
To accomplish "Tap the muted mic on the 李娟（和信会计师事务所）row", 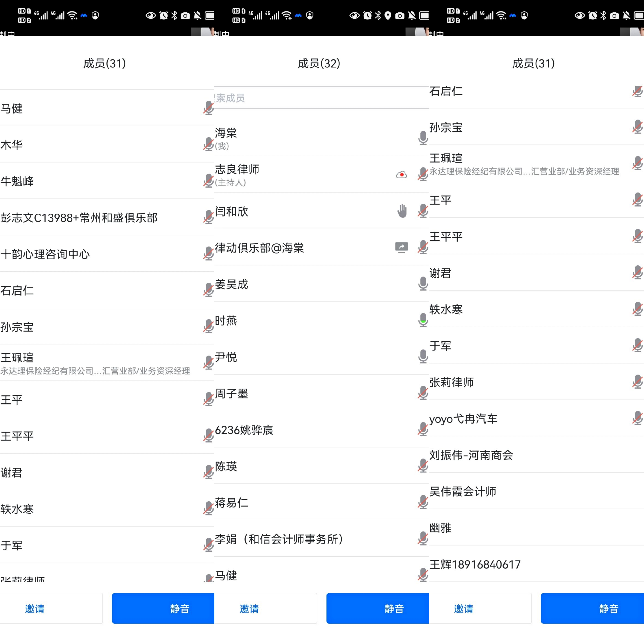I will click(x=423, y=538).
